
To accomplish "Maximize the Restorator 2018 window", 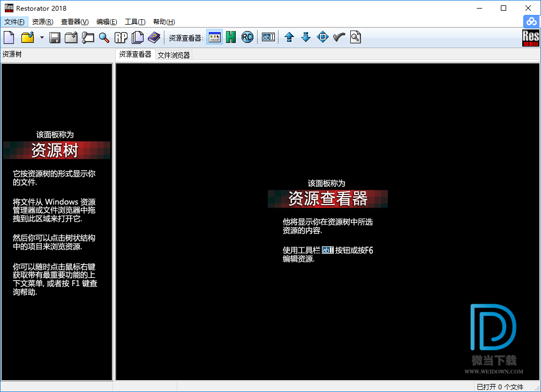I will (504, 8).
